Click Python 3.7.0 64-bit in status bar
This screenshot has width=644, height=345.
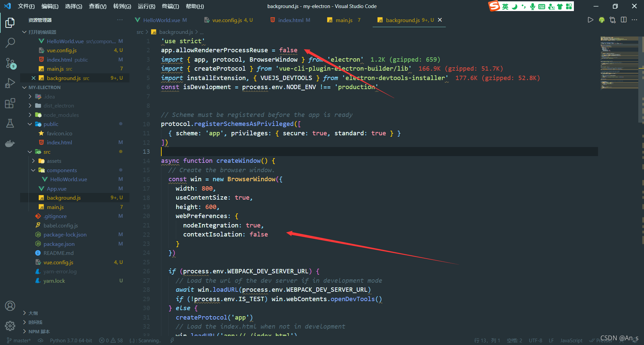click(x=71, y=340)
